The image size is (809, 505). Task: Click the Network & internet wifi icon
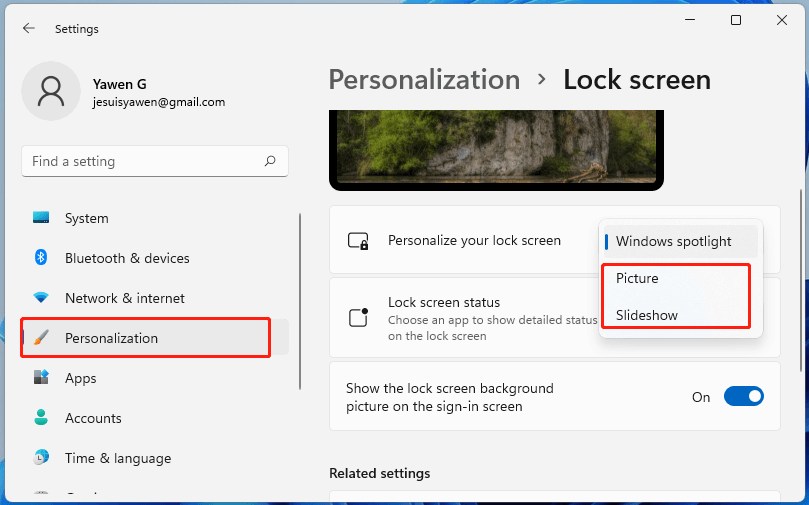click(41, 298)
